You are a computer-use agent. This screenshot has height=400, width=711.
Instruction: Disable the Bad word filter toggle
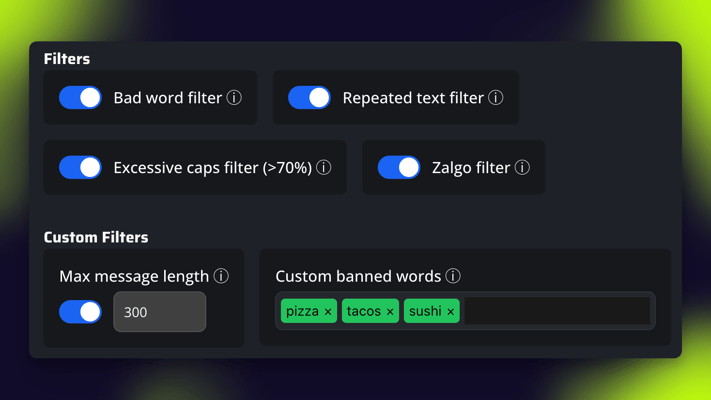[x=80, y=98]
